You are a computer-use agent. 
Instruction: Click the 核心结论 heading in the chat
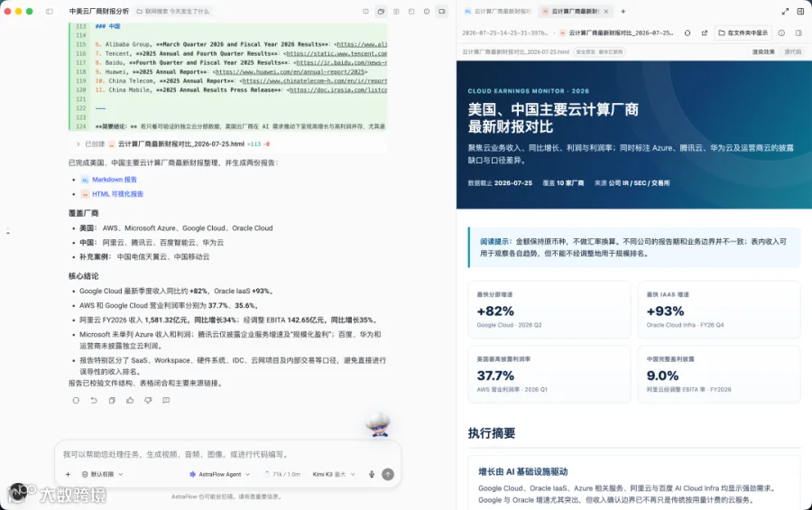(83, 276)
